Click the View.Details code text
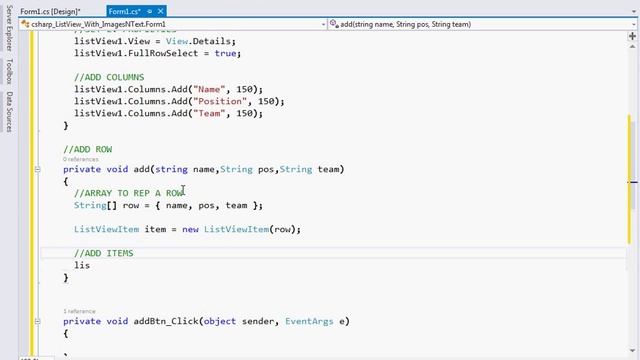 198,41
